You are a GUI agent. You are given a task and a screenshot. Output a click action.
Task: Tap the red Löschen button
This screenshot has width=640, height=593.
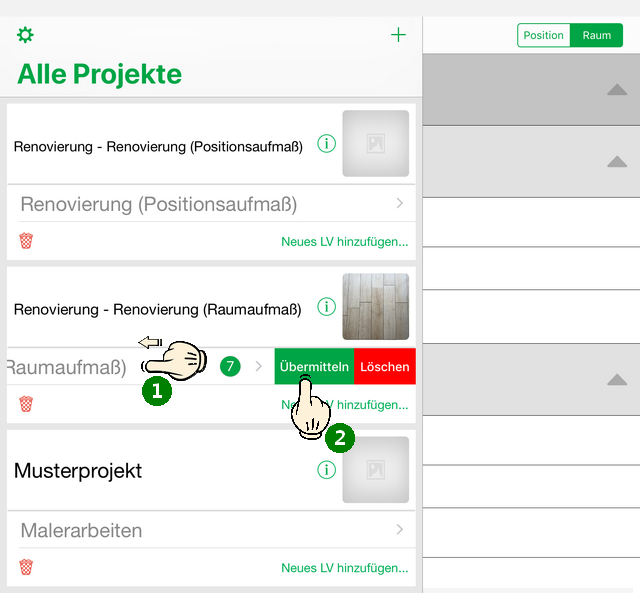(x=385, y=367)
